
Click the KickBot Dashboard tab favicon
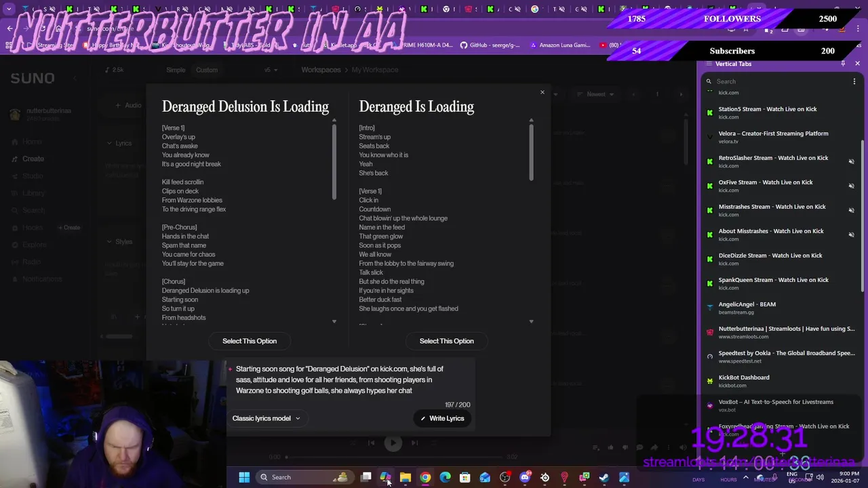[x=710, y=381]
